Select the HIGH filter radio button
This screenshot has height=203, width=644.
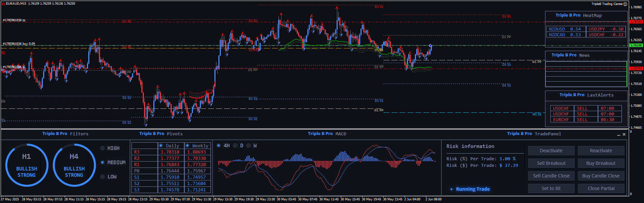(x=103, y=148)
